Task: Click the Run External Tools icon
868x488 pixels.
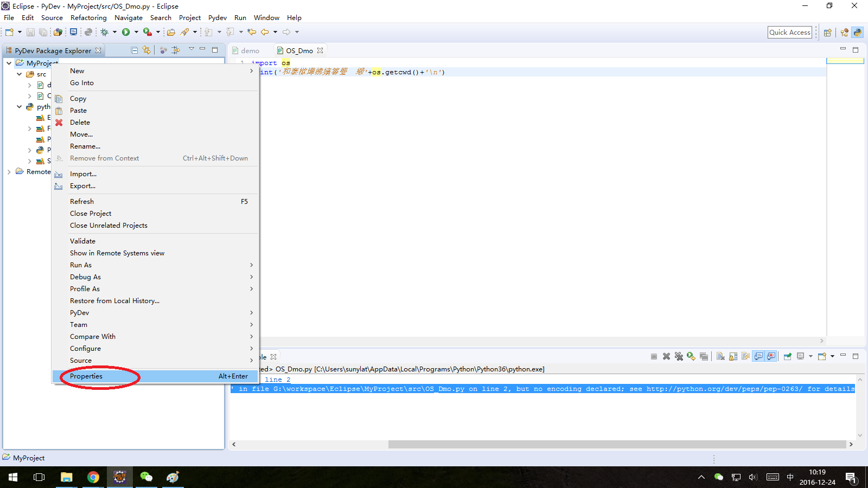Action: click(148, 32)
